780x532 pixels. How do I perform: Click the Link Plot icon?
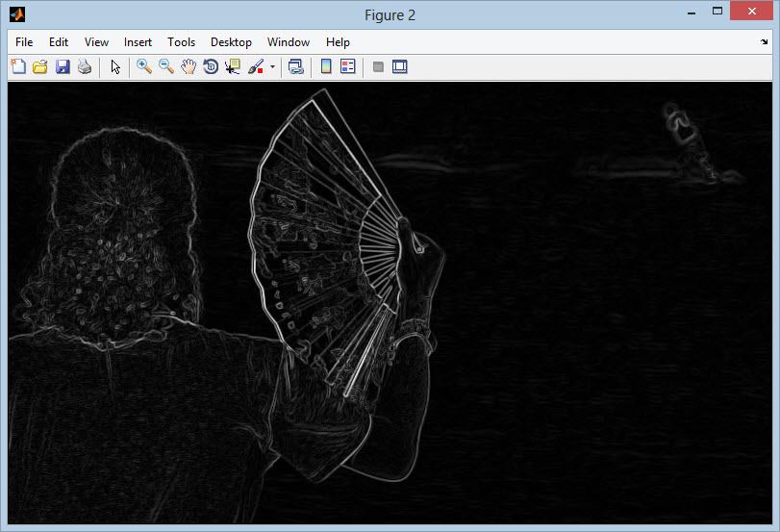pos(296,66)
